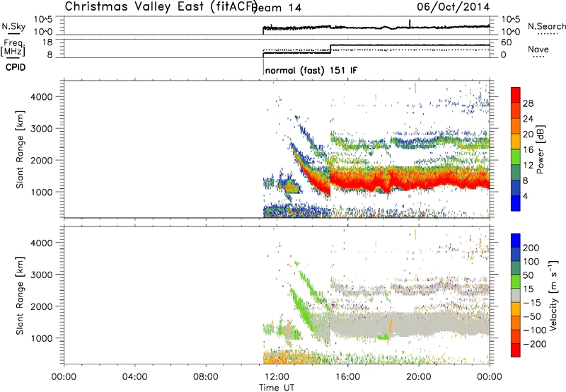This screenshot has height=392, width=566.
Task: Click the '2000' tick of the velocity panel
Action: tap(42, 307)
